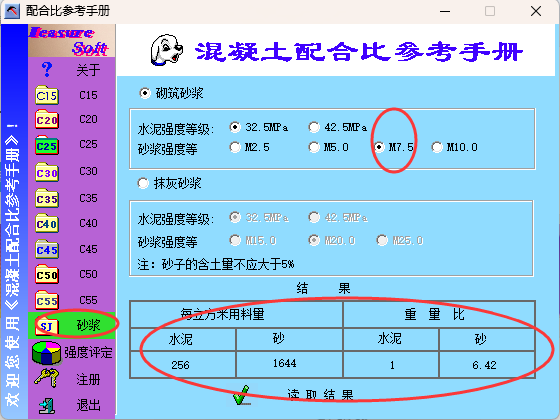Click the blue question mark About icon
The width and height of the screenshot is (560, 420).
tap(47, 69)
